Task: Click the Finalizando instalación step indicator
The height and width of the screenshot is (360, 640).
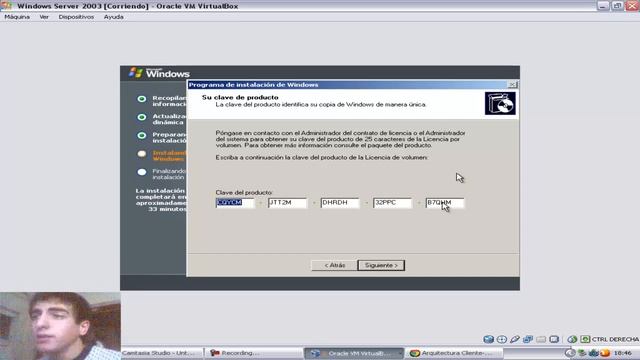Action: 142,172
